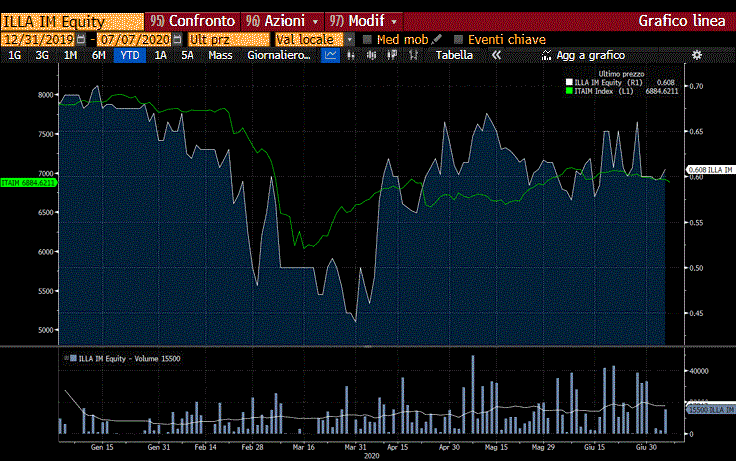Click Agg a grafico button
Viewport: 736px width, 461px height.
click(x=590, y=55)
